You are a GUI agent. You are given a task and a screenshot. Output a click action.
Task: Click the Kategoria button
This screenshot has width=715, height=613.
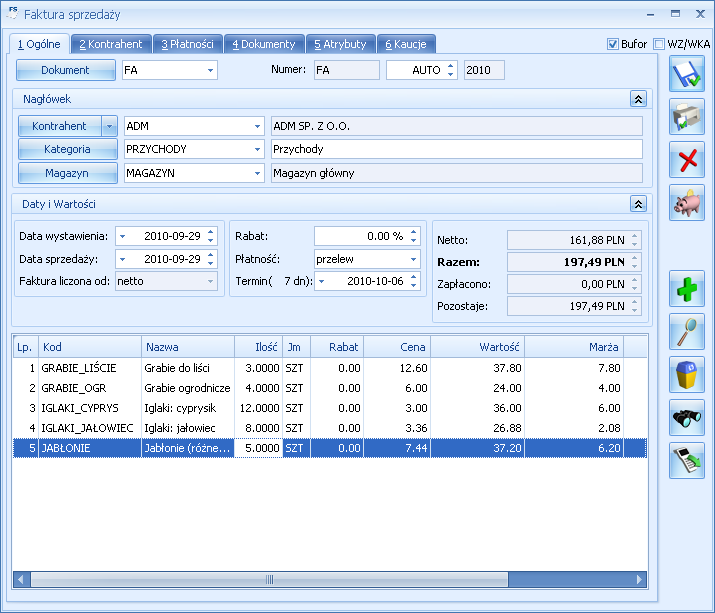click(x=67, y=149)
